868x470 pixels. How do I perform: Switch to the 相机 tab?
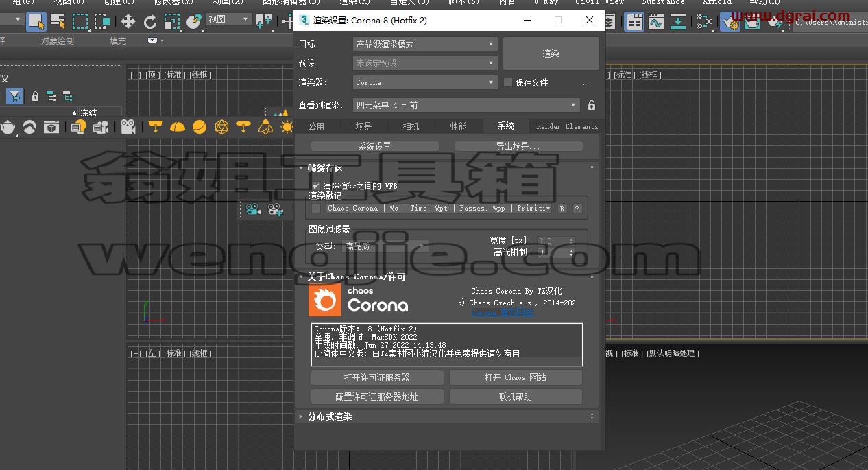pyautogui.click(x=411, y=126)
